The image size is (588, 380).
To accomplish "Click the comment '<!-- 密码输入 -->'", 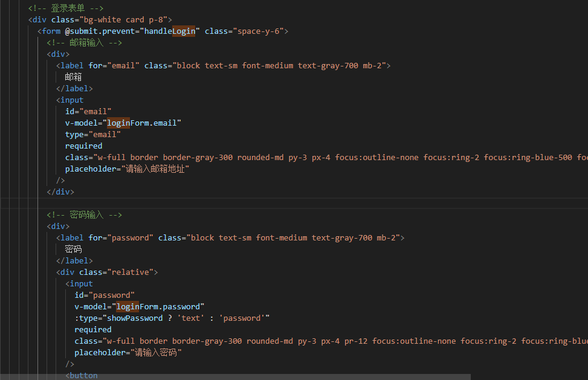I will 85,214.
